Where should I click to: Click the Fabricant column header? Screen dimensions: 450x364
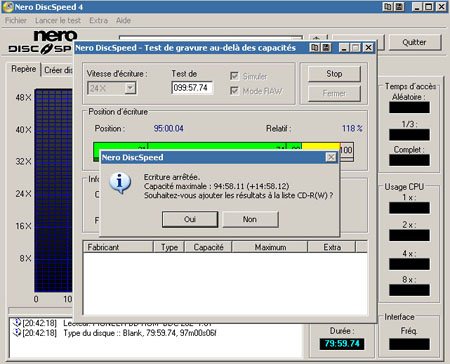(118, 247)
